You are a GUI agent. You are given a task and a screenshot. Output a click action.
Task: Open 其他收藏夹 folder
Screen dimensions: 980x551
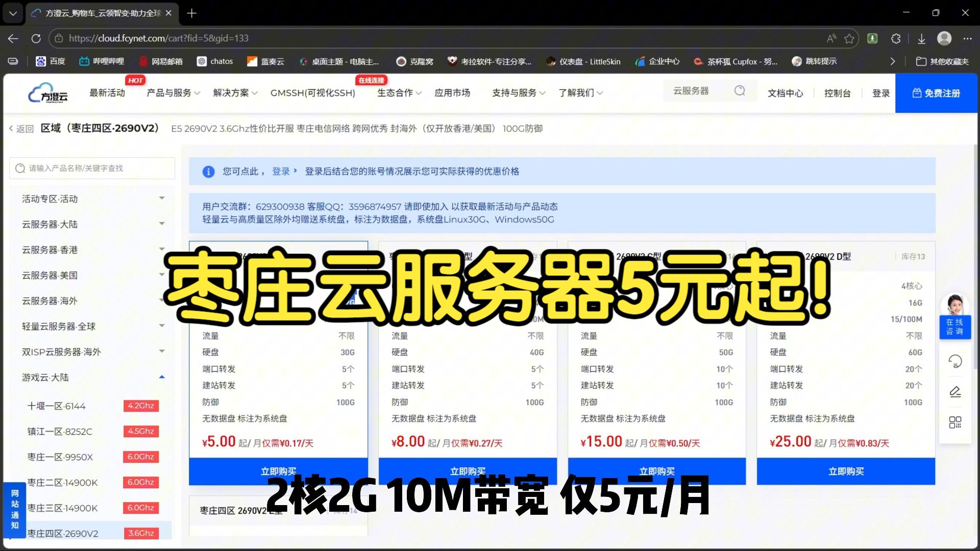pyautogui.click(x=942, y=61)
